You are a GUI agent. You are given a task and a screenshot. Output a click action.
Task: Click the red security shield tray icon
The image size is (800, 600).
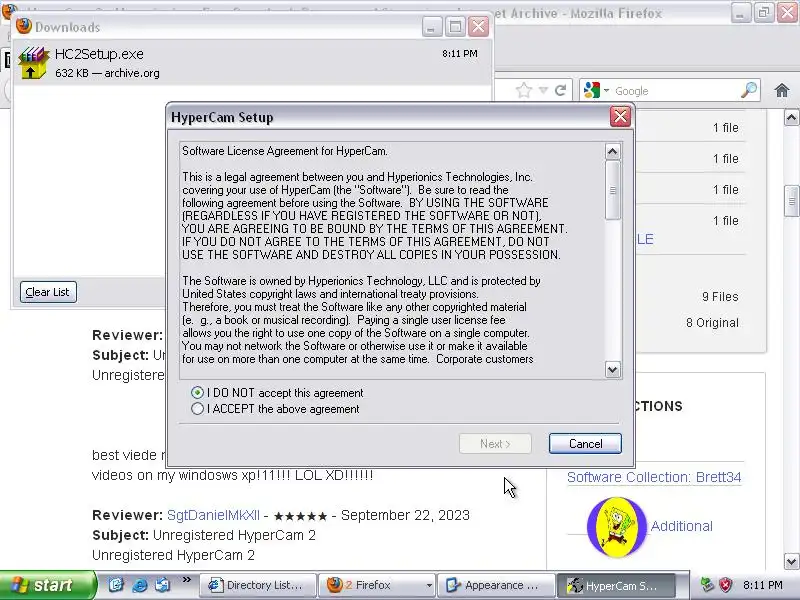pyautogui.click(x=725, y=585)
